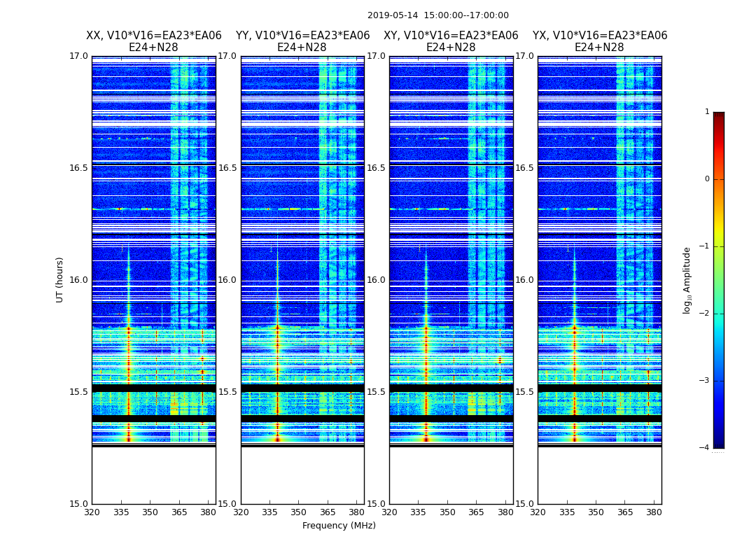Screen dimensions: 735x560
Task: Click the 365 x-tick under the XX panel
Action: pyautogui.click(x=179, y=512)
